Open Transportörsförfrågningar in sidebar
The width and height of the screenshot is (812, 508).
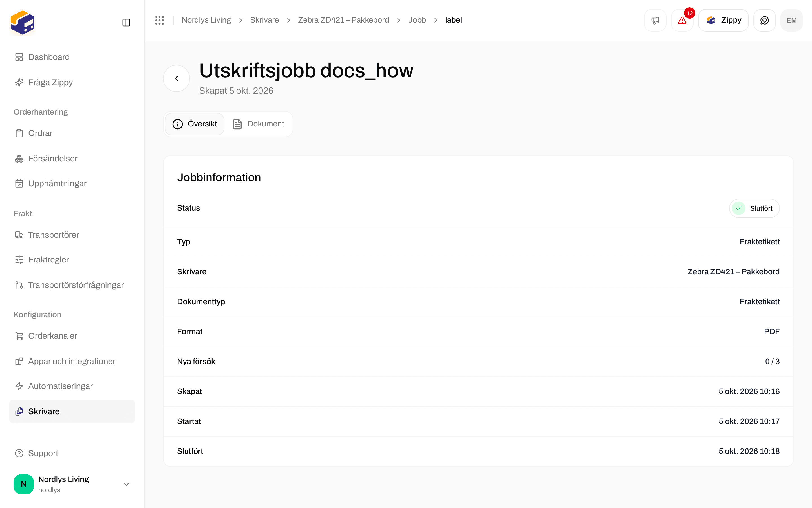[x=72, y=285]
